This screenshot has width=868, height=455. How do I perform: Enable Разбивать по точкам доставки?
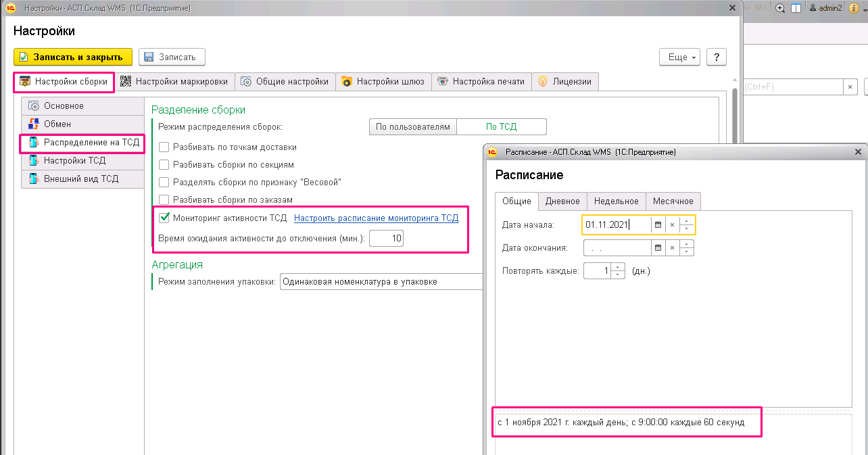pos(164,147)
